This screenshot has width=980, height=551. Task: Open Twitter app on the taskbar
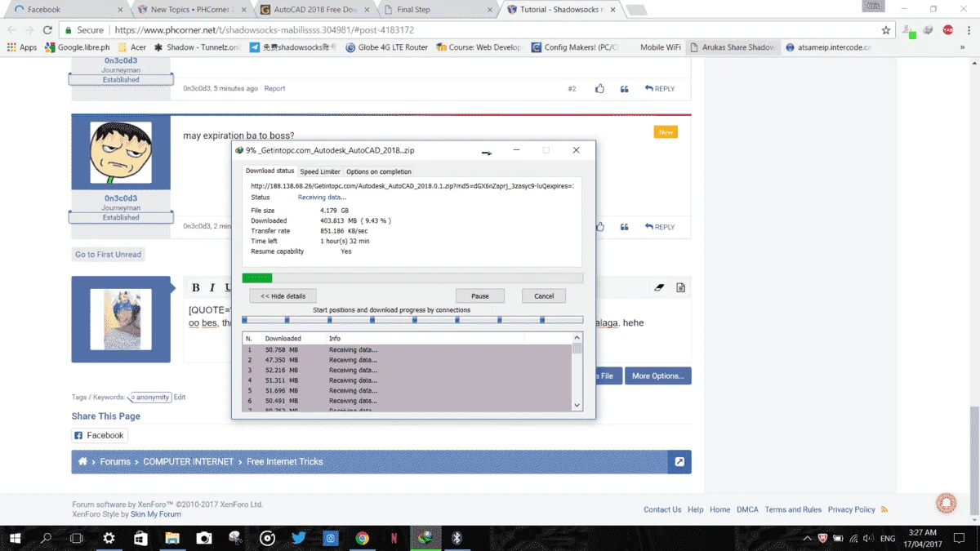(298, 538)
